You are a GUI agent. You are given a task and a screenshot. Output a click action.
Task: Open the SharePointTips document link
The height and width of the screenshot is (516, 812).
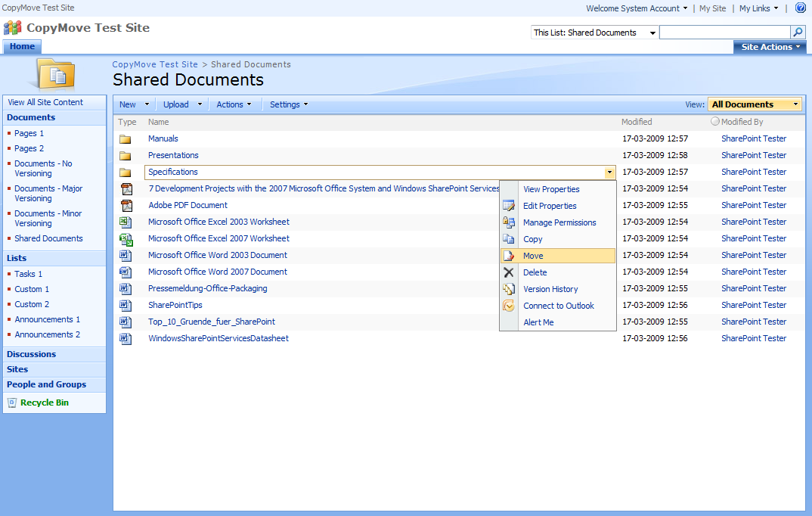point(175,305)
